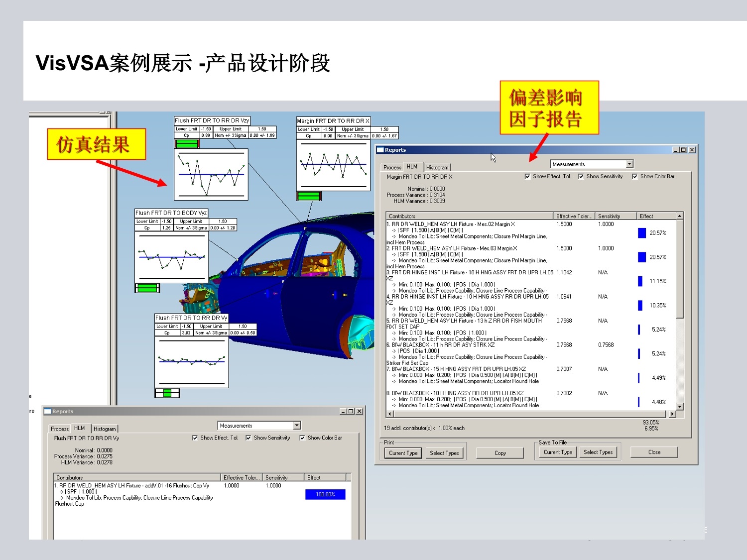
Task: Click Contributors column header in upper Reports
Action: coord(470,216)
